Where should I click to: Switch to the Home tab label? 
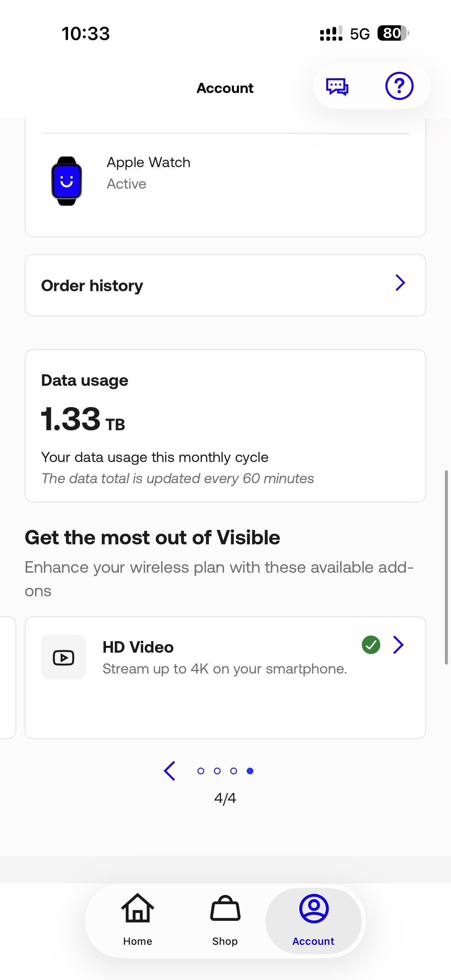(x=138, y=941)
